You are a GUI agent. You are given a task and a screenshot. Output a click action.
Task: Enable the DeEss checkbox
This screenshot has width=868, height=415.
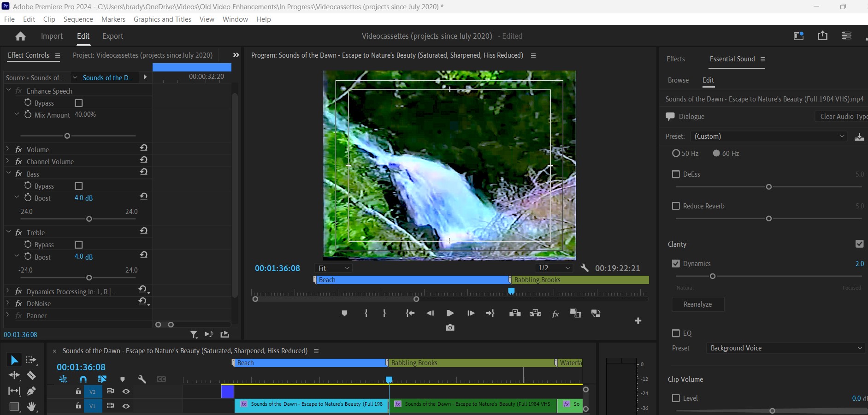coord(676,174)
